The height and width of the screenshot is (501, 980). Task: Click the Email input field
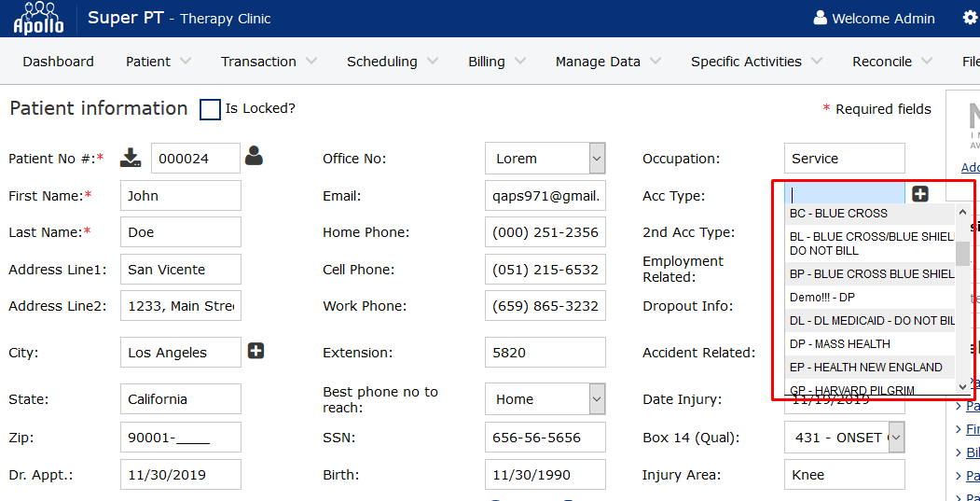click(x=545, y=196)
